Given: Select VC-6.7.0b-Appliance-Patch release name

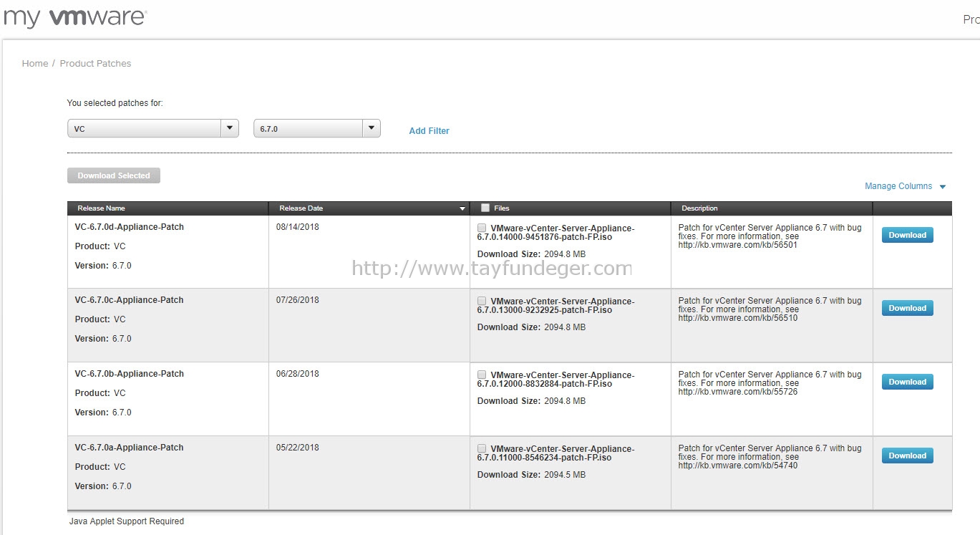Looking at the screenshot, I should tap(129, 374).
